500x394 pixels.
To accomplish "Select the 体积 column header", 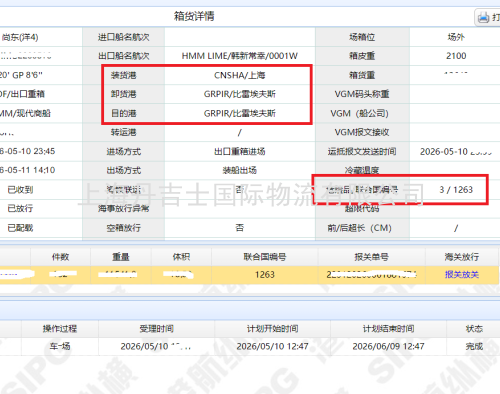I will pos(181,257).
